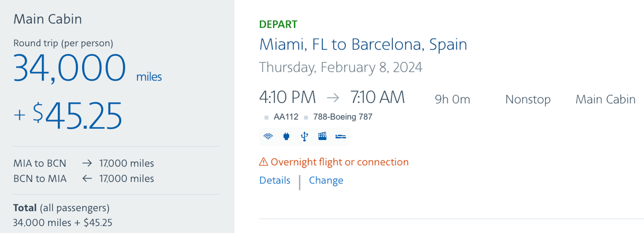Viewport: 644px width, 233px height.
Task: Click the Miami to Barcelona route title
Action: pyautogui.click(x=363, y=45)
